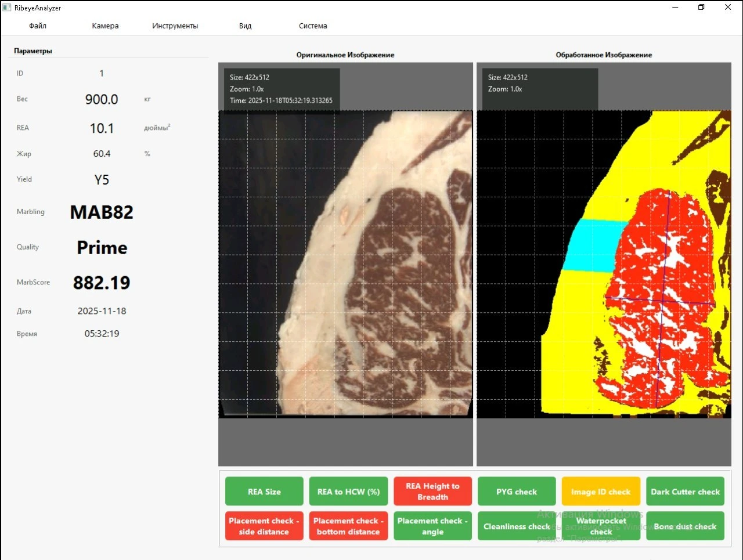Click the Обработанное Изображение heading
This screenshot has height=560, width=743.
604,55
